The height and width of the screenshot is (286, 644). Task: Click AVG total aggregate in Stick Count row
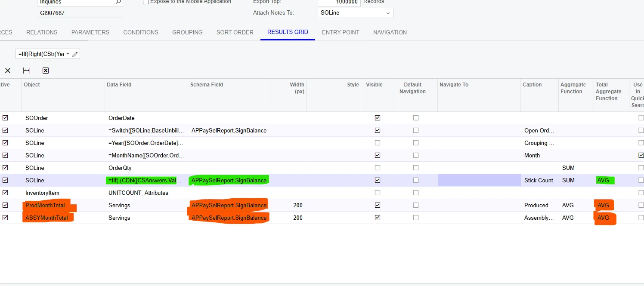click(611, 180)
